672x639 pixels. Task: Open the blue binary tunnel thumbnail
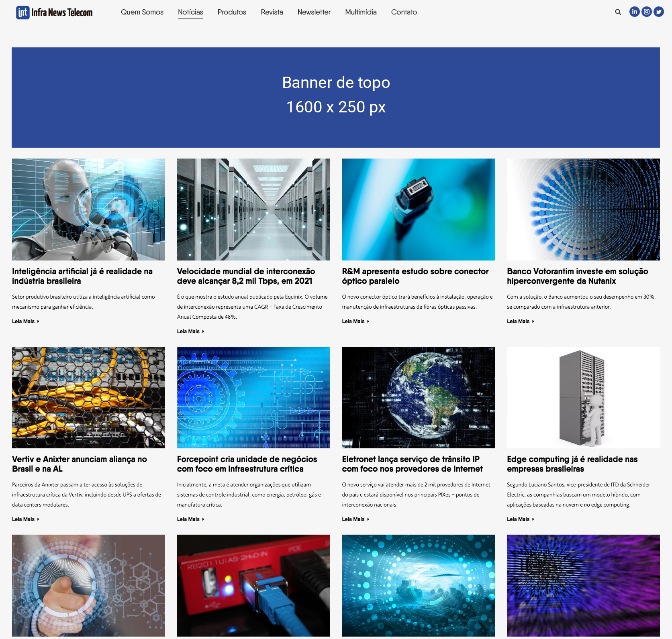(x=583, y=210)
